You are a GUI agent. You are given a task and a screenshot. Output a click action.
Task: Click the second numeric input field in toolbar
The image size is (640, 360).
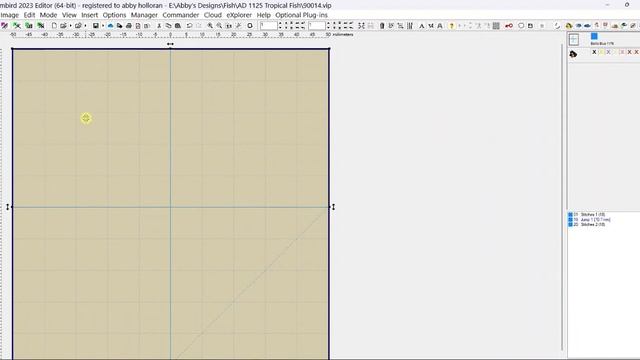(x=317, y=26)
